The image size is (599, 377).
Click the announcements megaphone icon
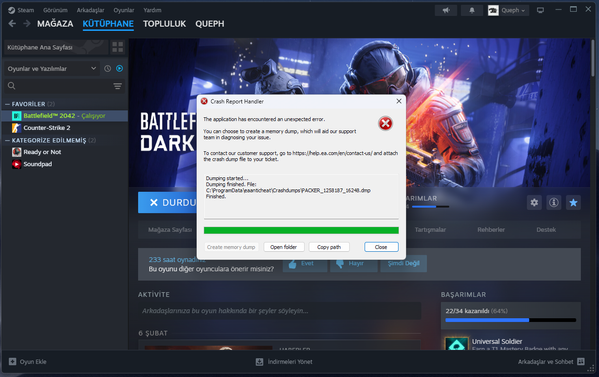tap(446, 10)
